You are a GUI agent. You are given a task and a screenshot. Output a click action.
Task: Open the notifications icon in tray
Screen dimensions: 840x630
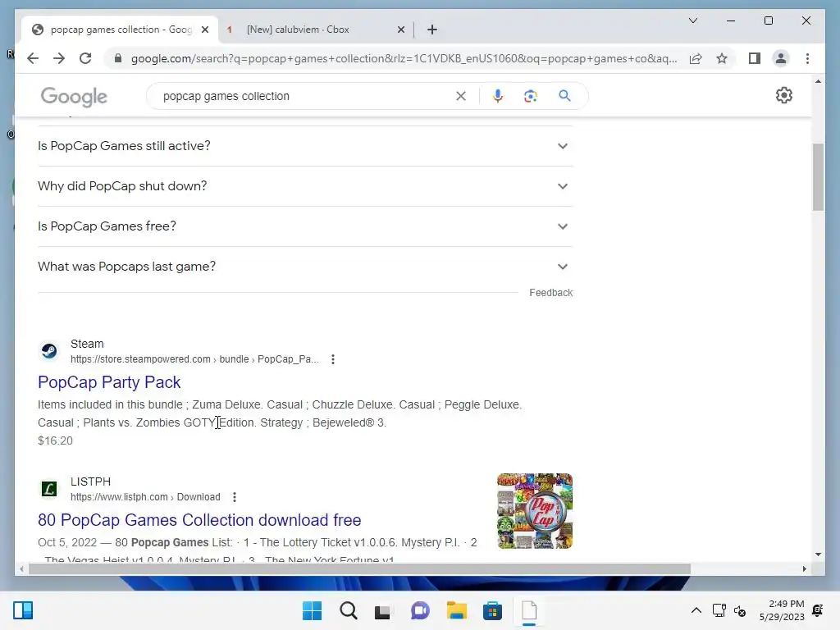coord(818,610)
